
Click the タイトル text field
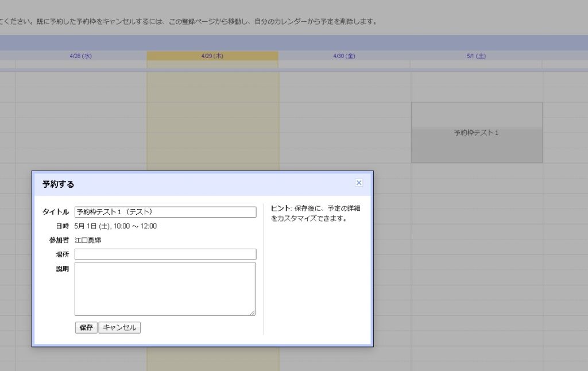165,212
